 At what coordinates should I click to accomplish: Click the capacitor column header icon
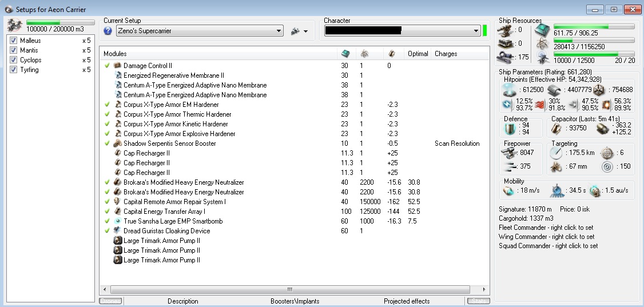391,53
